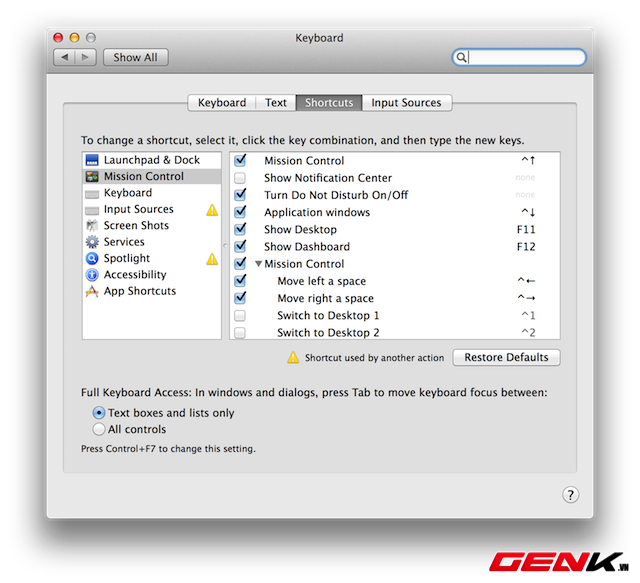Viewport: 640px width, 583px height.
Task: Click the Launchpad & Dock category icon
Action: (92, 160)
